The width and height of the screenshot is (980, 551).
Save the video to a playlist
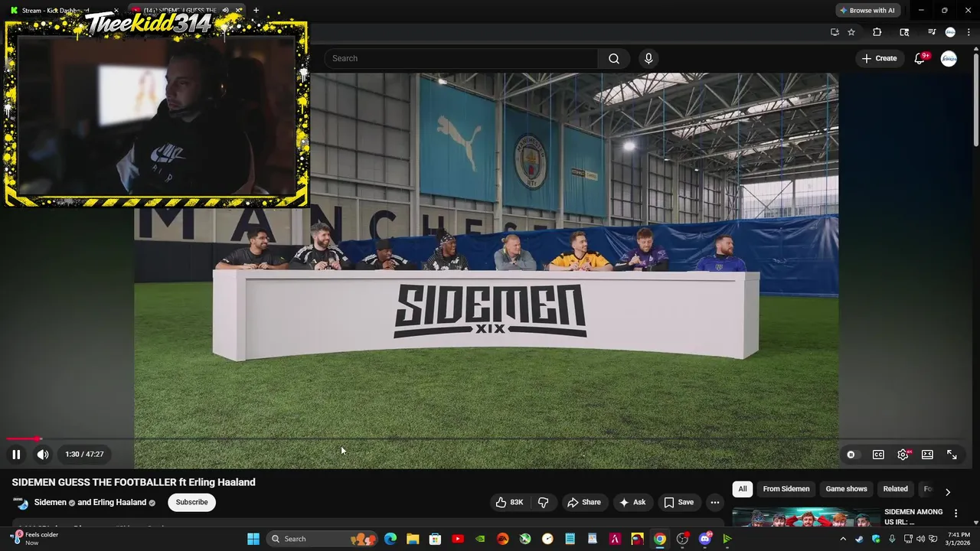(678, 502)
